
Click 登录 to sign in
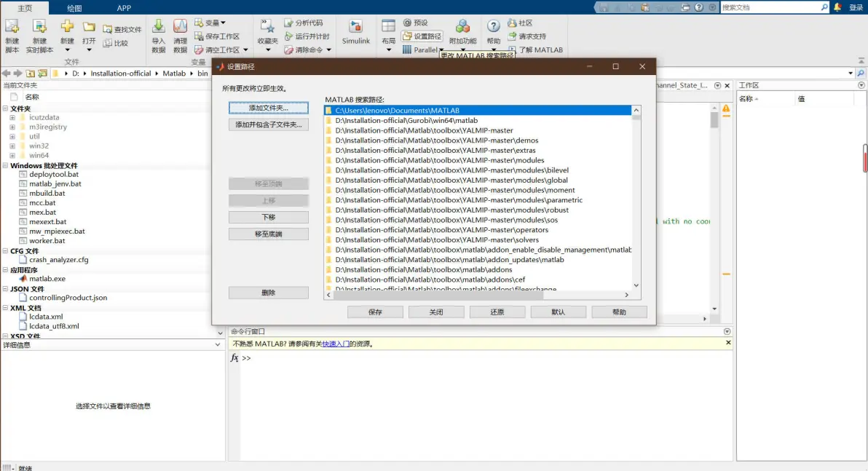tap(856, 7)
